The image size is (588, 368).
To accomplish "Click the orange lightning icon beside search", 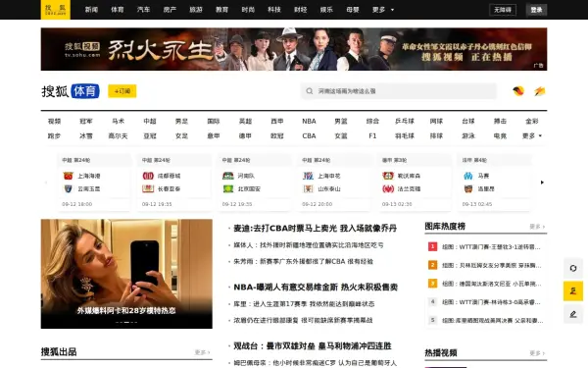I will click(540, 91).
